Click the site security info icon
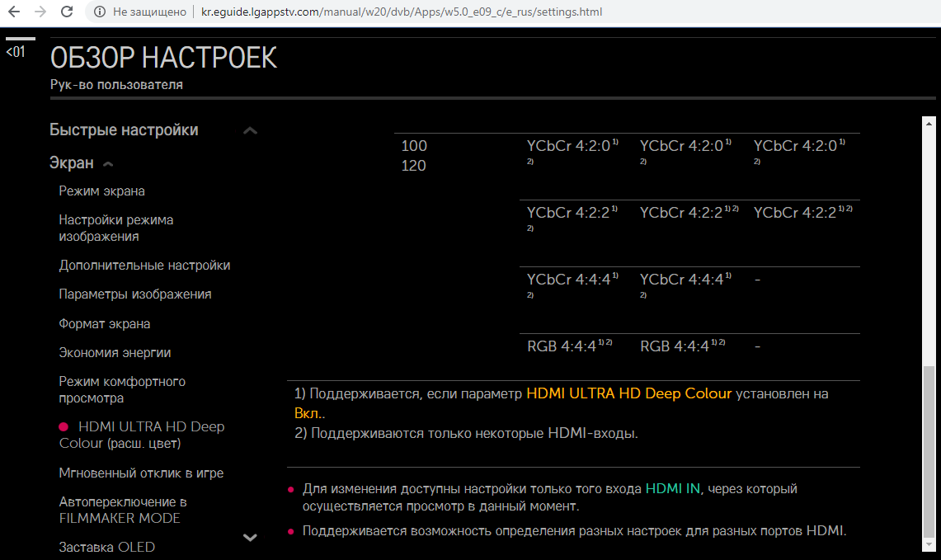 click(100, 12)
